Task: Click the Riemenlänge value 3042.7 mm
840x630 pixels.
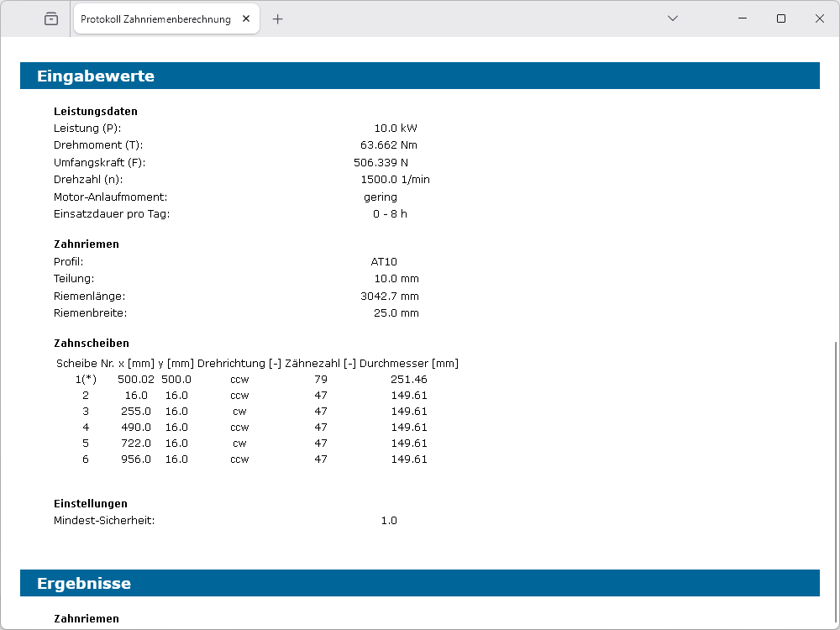Action: (389, 296)
